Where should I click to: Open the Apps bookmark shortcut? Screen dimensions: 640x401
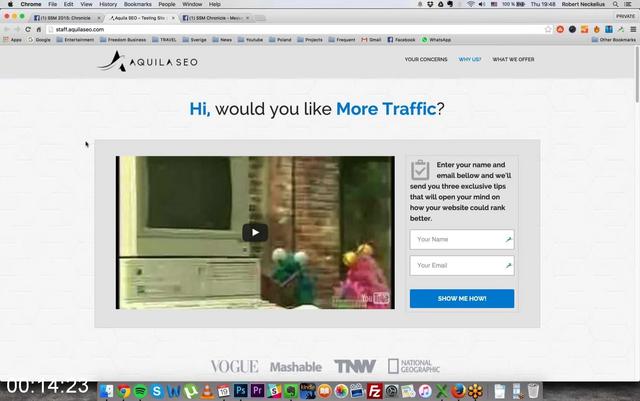[x=12, y=40]
